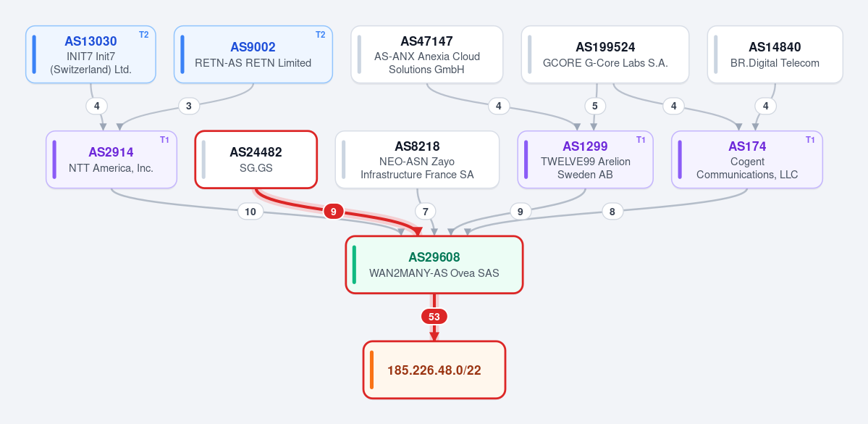Select the AS14840 BR.Digital Telecom node
Screen dimensions: 868x424
775,54
